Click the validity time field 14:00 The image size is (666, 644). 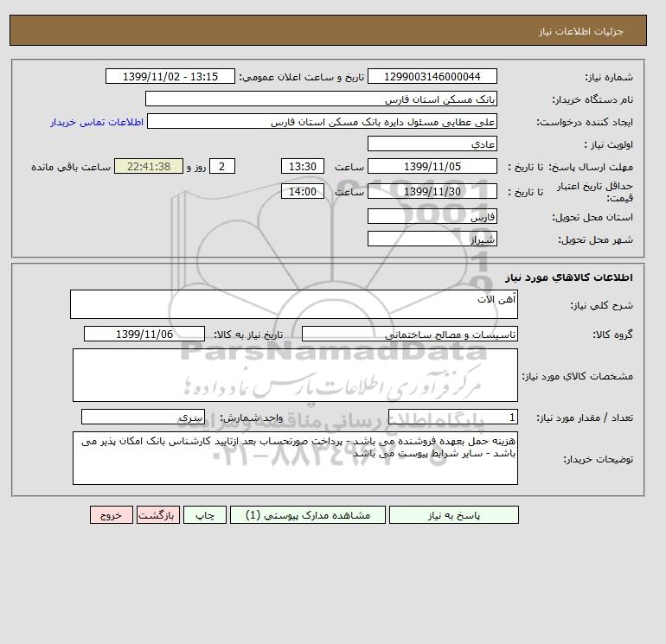[x=303, y=191]
